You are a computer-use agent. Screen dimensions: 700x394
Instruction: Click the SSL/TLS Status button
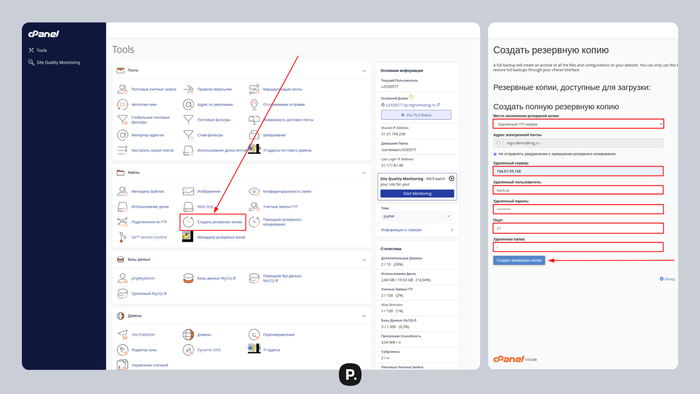[416, 115]
